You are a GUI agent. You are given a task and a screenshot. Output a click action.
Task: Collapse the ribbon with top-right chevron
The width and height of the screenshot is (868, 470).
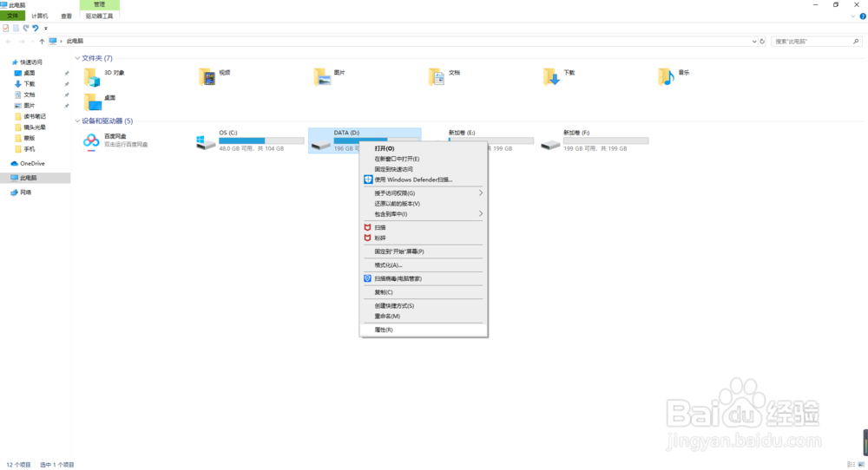click(853, 16)
